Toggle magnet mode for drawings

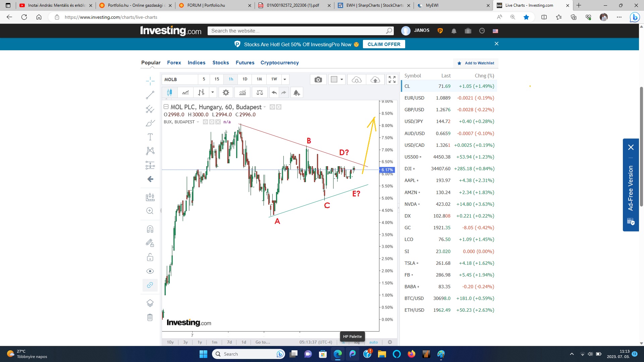point(150,229)
